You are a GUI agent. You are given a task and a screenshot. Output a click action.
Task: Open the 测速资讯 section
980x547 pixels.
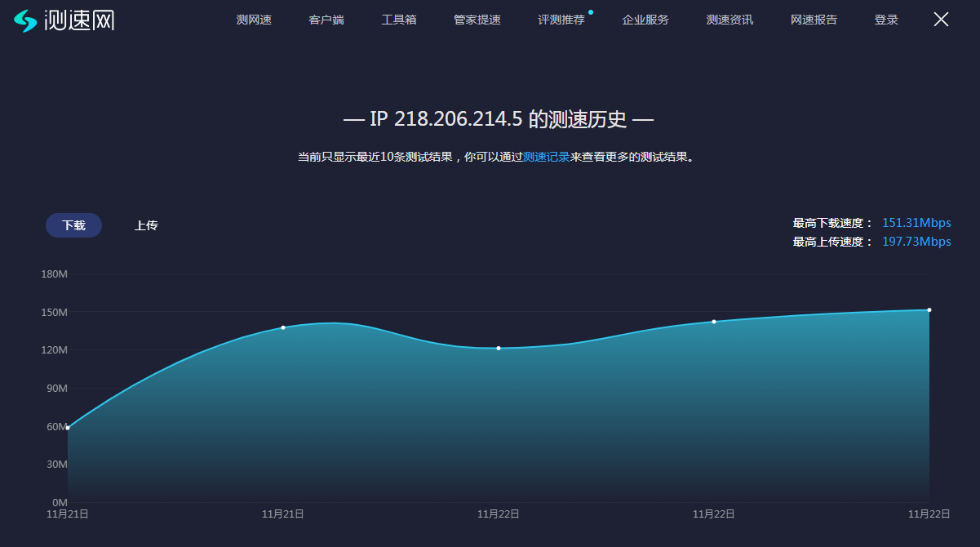point(729,20)
